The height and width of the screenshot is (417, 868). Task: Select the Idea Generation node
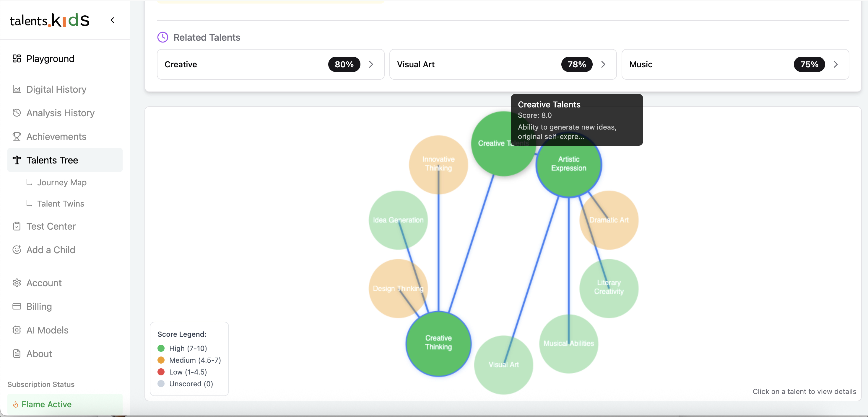click(x=398, y=220)
